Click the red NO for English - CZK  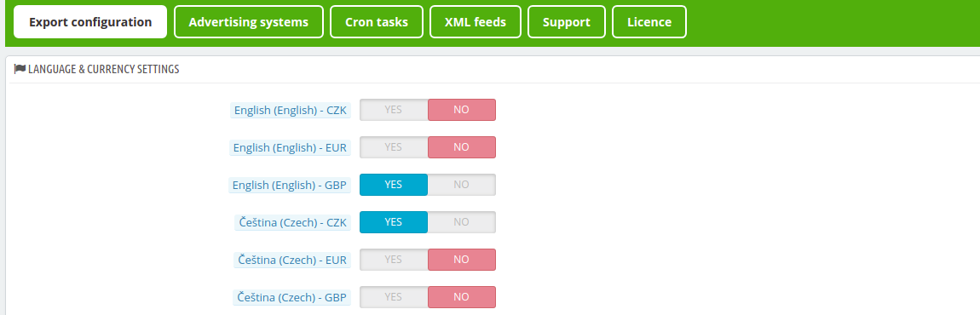462,110
